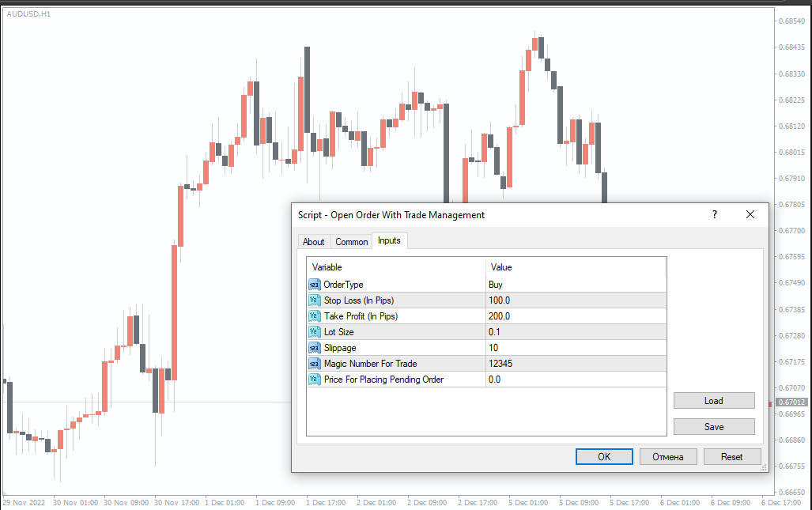Viewport: 812px width, 510px height.
Task: Click the Take Profit row icon
Action: pos(315,316)
